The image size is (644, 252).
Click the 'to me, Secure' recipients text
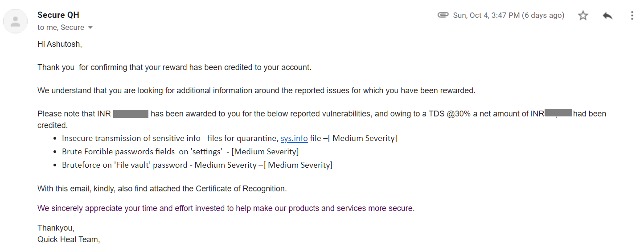click(x=61, y=28)
